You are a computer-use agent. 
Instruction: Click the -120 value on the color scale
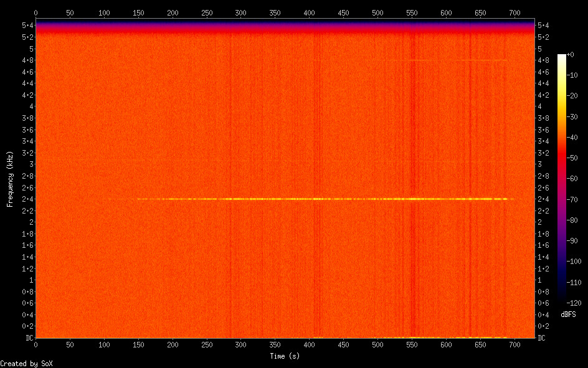576,303
